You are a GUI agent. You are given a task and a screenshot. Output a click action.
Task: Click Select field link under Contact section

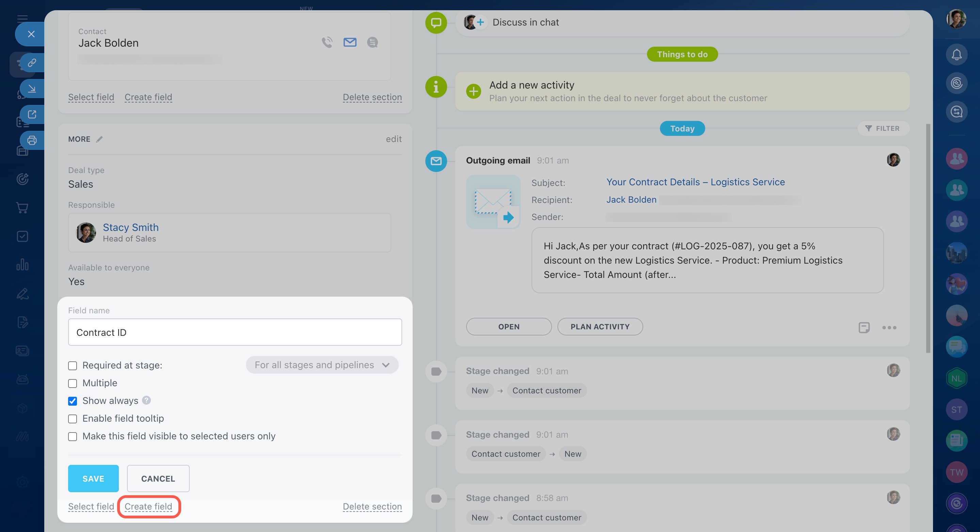pos(91,97)
